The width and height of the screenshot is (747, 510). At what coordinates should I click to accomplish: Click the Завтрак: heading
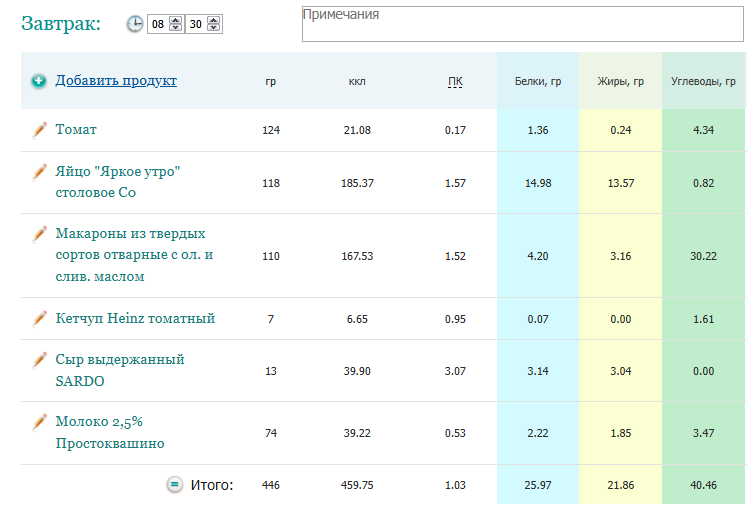pos(61,23)
